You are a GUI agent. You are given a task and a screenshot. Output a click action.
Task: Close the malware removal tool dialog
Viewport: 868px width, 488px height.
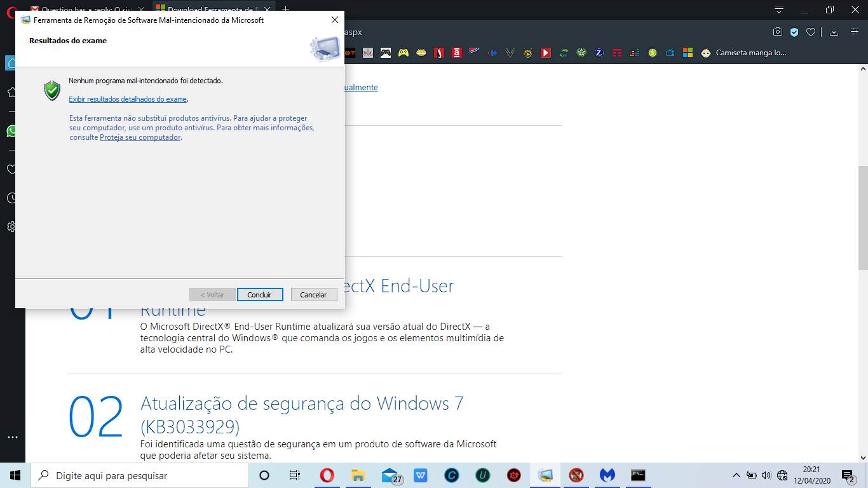(335, 20)
